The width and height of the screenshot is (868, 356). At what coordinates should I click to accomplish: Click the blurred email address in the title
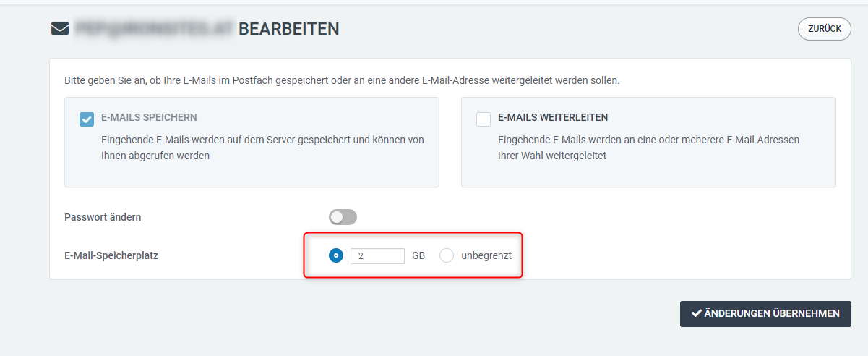[x=153, y=29]
